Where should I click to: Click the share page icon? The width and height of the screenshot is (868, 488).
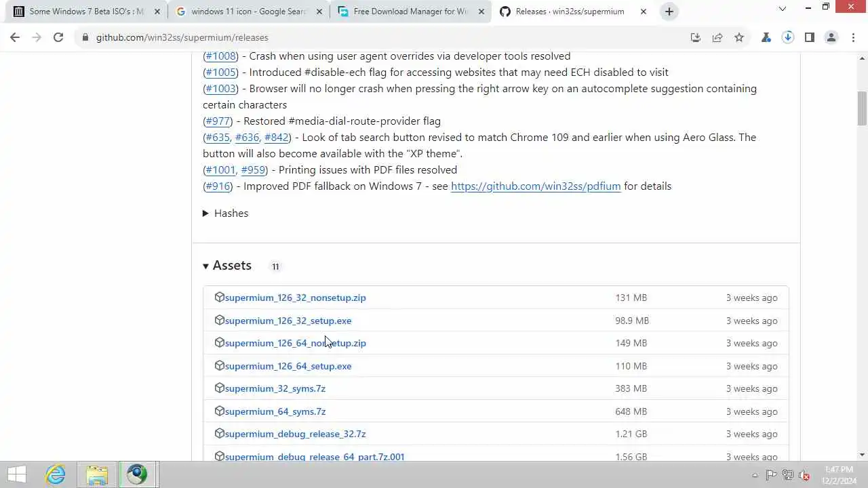(x=717, y=38)
